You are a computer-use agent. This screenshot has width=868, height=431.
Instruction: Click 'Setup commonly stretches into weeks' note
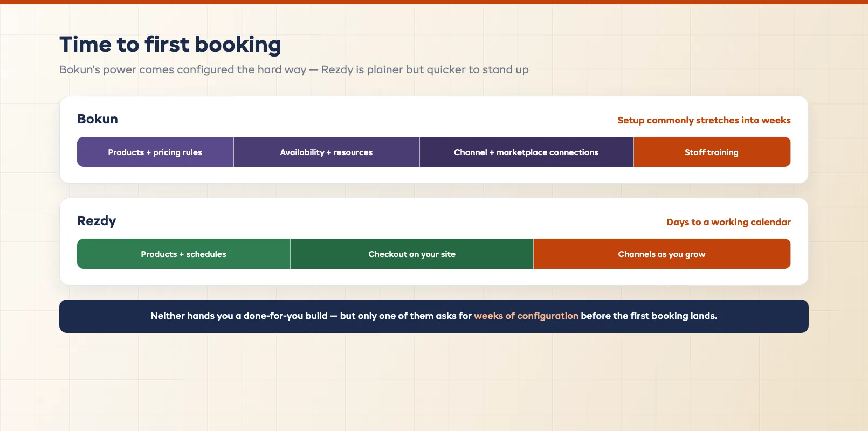pyautogui.click(x=704, y=120)
